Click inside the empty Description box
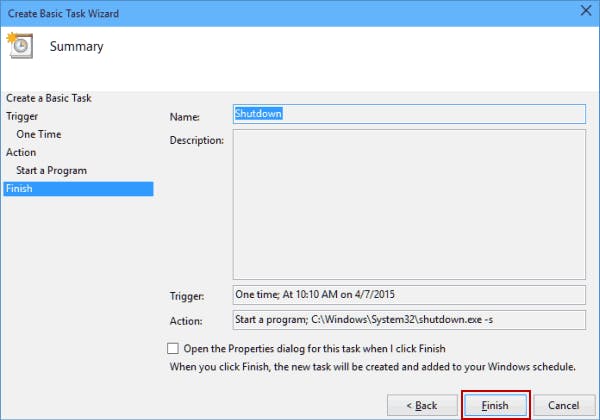 point(408,205)
